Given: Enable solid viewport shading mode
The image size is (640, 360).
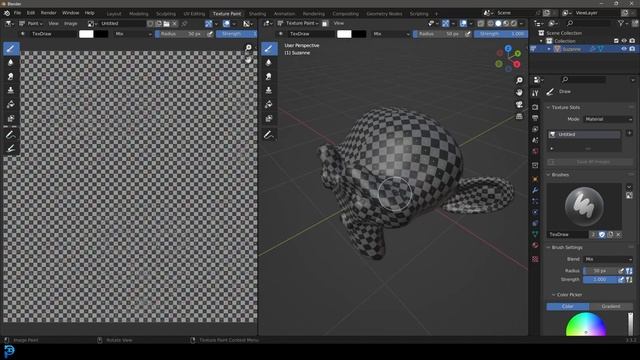Looking at the screenshot, I should coord(498,24).
